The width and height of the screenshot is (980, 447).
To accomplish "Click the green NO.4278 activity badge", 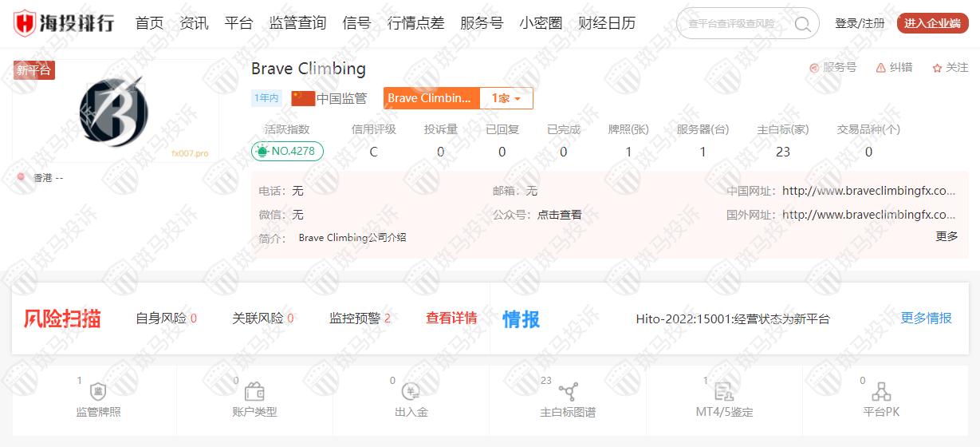I will pos(287,151).
